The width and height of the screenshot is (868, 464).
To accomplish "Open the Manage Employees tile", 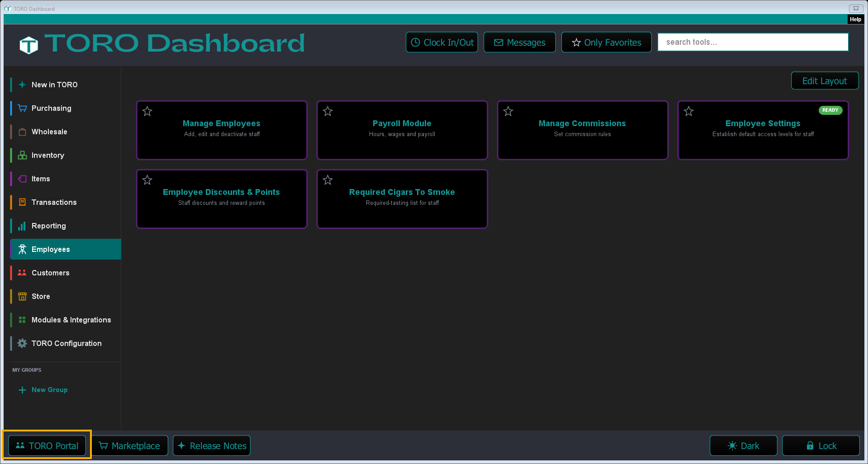I will 222,130.
